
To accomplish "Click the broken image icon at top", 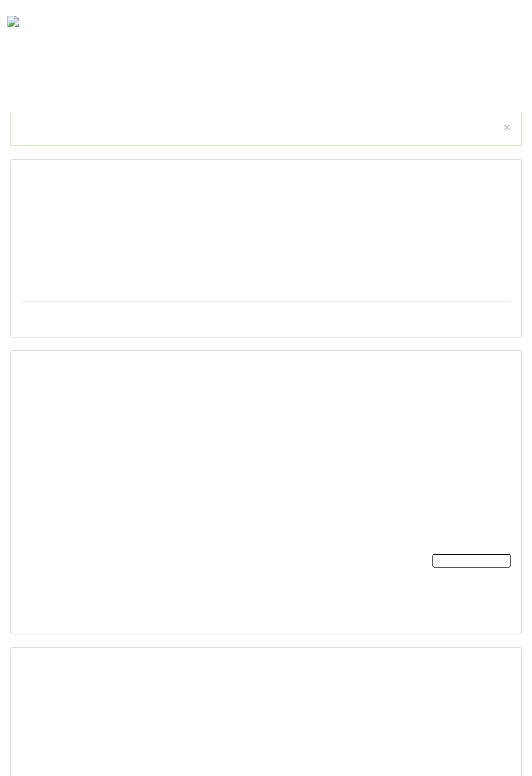I will pyautogui.click(x=13, y=22).
